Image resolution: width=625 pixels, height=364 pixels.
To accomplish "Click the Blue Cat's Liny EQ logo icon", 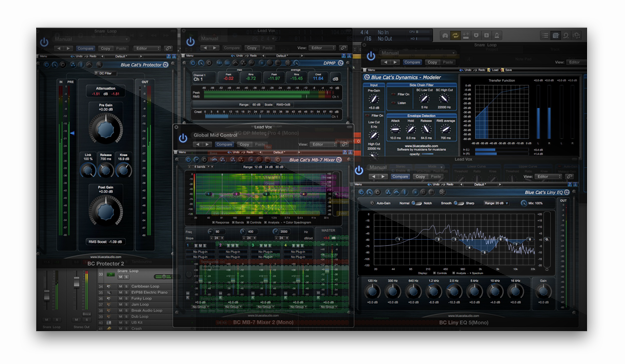I will [567, 192].
